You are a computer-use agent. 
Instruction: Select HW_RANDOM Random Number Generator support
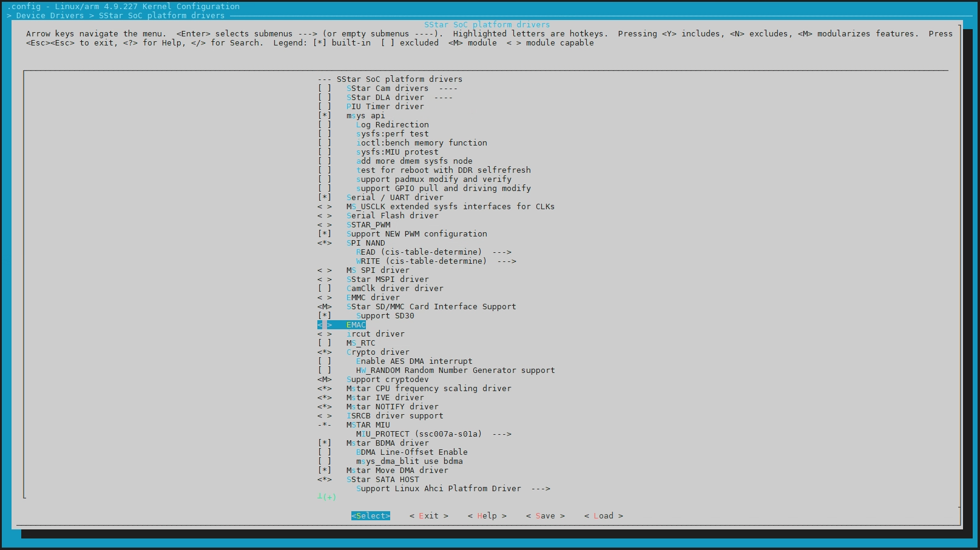click(x=436, y=371)
